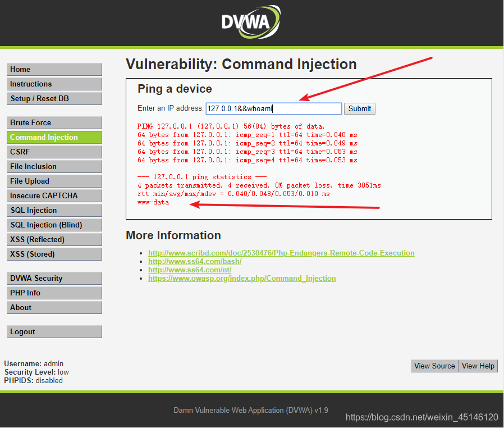This screenshot has width=504, height=428.
Task: Open the OWASP Command_Injection link
Action: [x=242, y=278]
